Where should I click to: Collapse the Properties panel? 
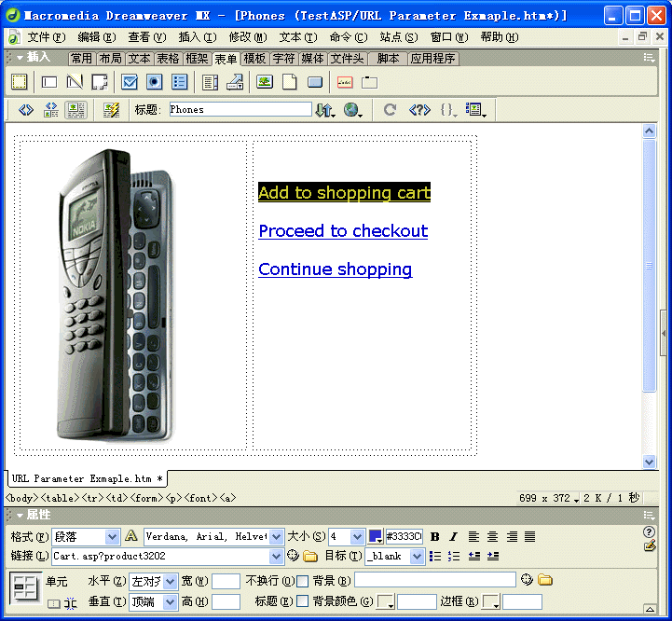tap(20, 515)
